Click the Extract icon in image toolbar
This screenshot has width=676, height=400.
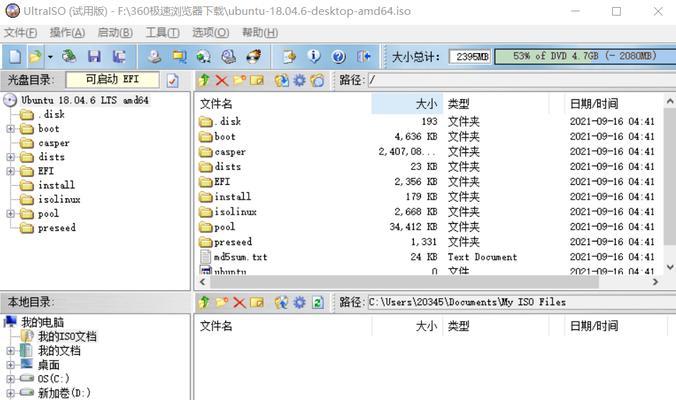pyautogui.click(x=282, y=80)
